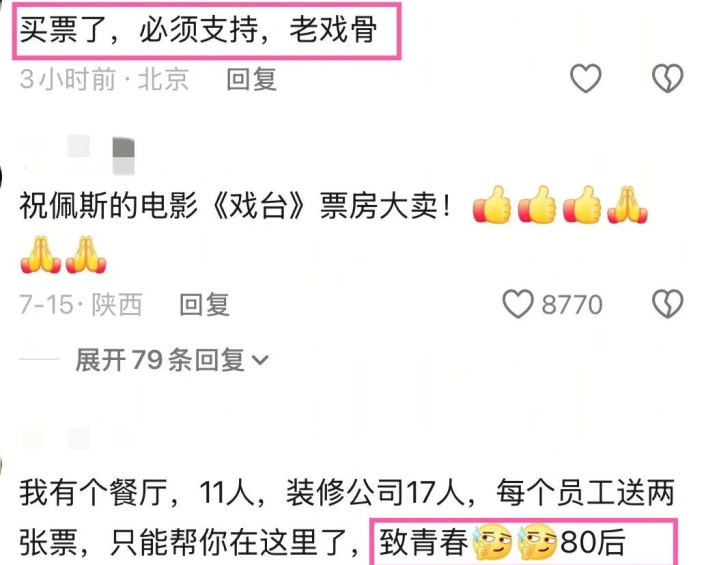Viewport: 719px width, 565px height.
Task: Like the Beijing comment with heart icon
Action: [x=586, y=78]
